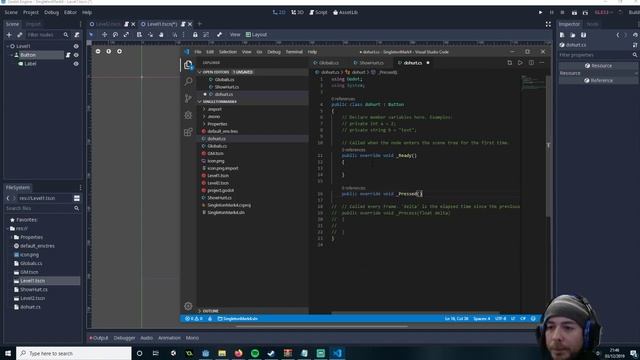Click the Search files field in FileSystem

[x=42, y=208]
